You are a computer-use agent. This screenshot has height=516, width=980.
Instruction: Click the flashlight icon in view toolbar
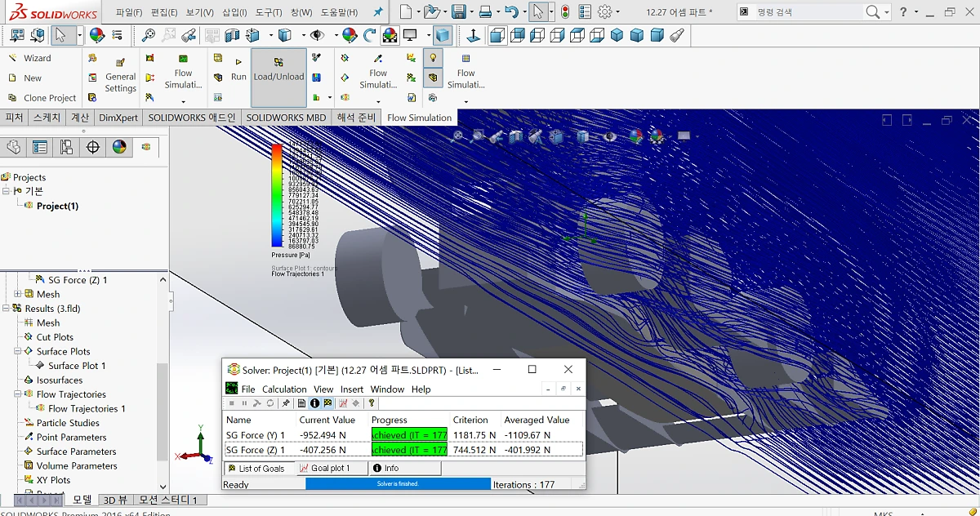tap(677, 35)
